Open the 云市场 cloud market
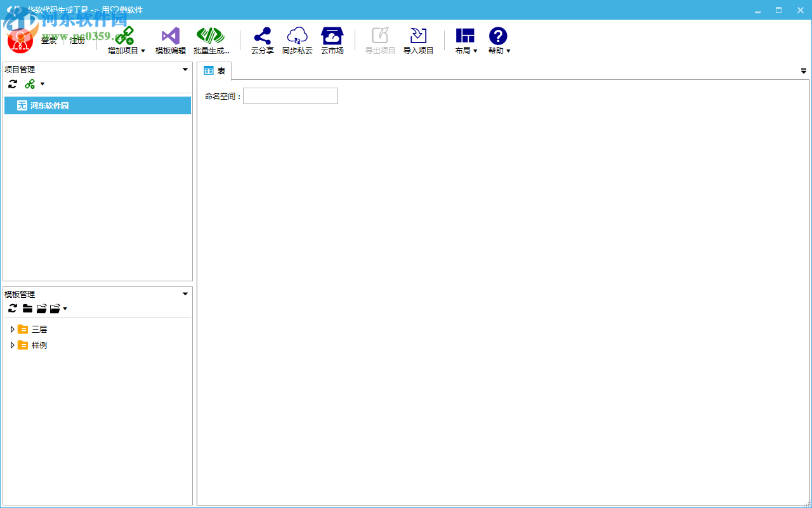812x508 pixels. [x=332, y=41]
